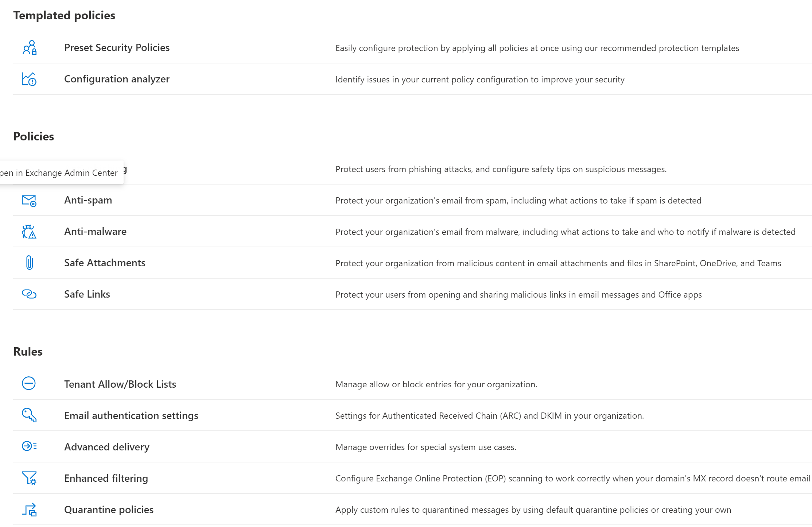
Task: Select Safe Attachments policy
Action: click(x=105, y=263)
